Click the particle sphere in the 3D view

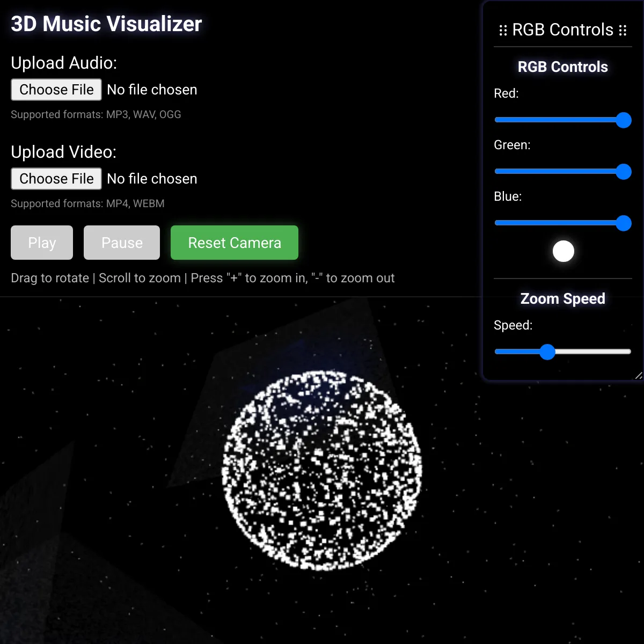pyautogui.click(x=322, y=470)
